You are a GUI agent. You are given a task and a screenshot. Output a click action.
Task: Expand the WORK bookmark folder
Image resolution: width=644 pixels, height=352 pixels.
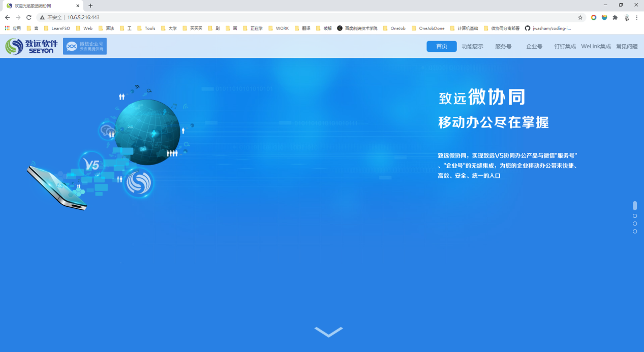coord(278,28)
